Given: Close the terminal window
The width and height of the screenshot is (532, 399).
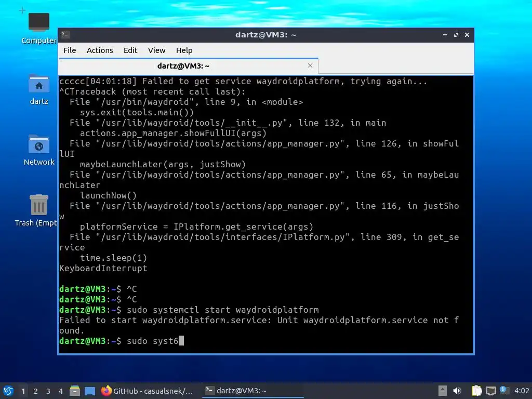Looking at the screenshot, I should point(467,35).
